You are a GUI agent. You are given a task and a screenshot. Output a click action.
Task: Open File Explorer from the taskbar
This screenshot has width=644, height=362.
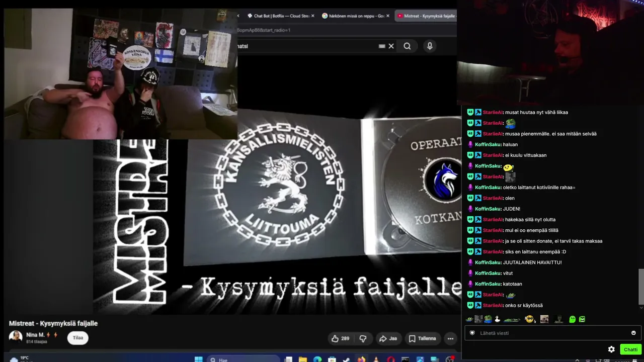click(x=303, y=359)
